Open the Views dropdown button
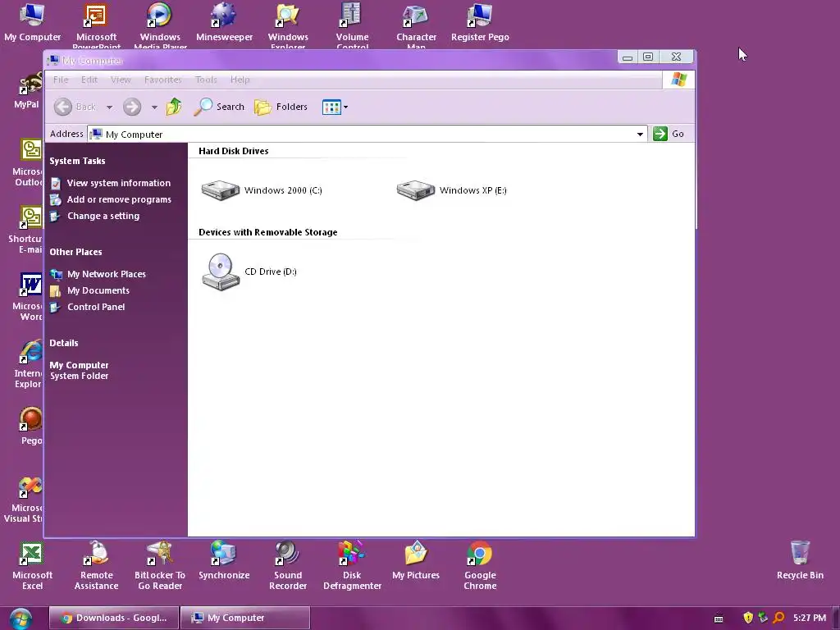Image resolution: width=840 pixels, height=630 pixels. click(x=335, y=107)
